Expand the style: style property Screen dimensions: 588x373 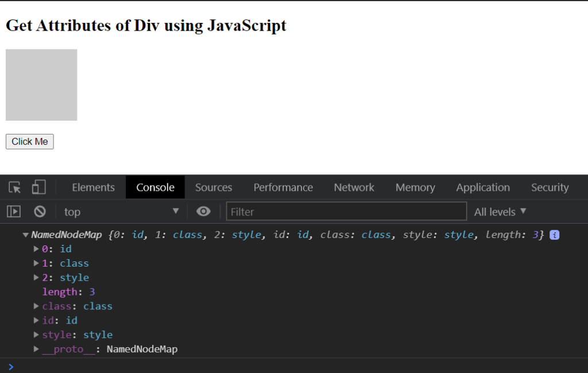[36, 334]
